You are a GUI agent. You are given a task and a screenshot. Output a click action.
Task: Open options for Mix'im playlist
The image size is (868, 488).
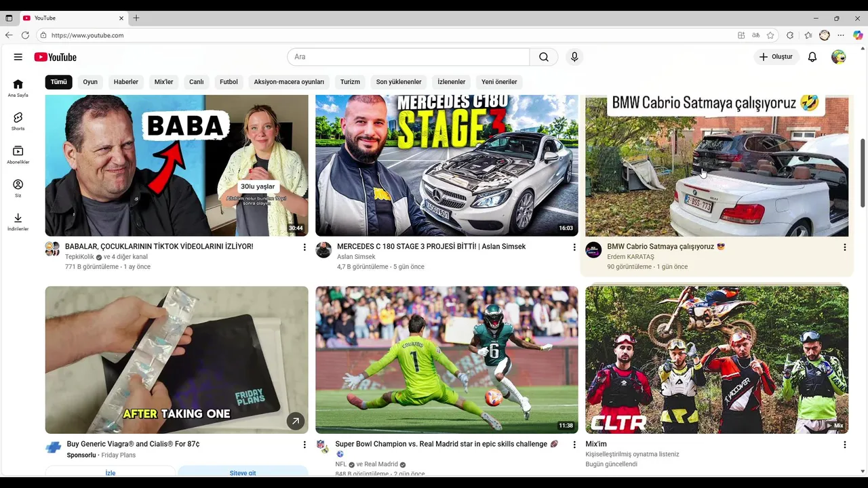click(845, 445)
